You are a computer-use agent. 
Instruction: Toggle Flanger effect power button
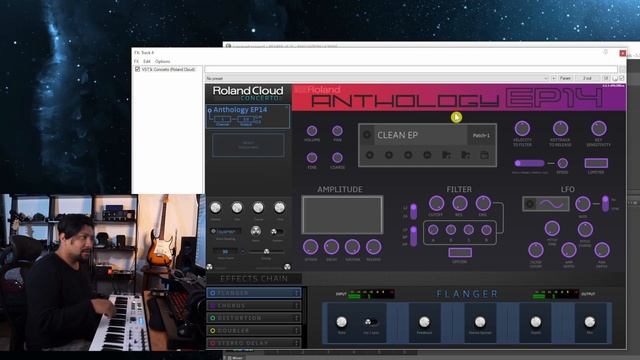point(212,293)
